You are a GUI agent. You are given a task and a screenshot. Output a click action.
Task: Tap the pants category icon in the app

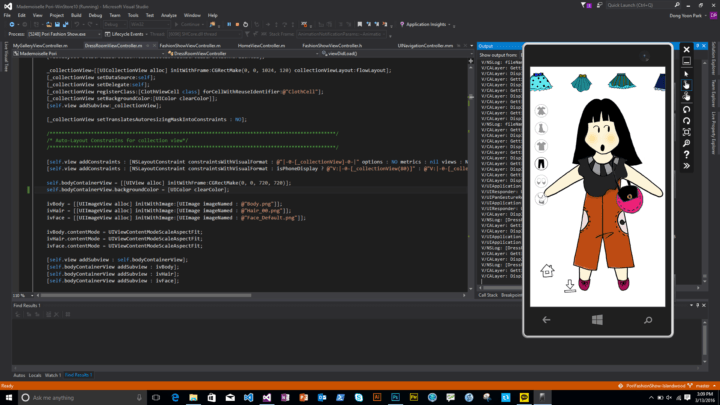(541, 163)
